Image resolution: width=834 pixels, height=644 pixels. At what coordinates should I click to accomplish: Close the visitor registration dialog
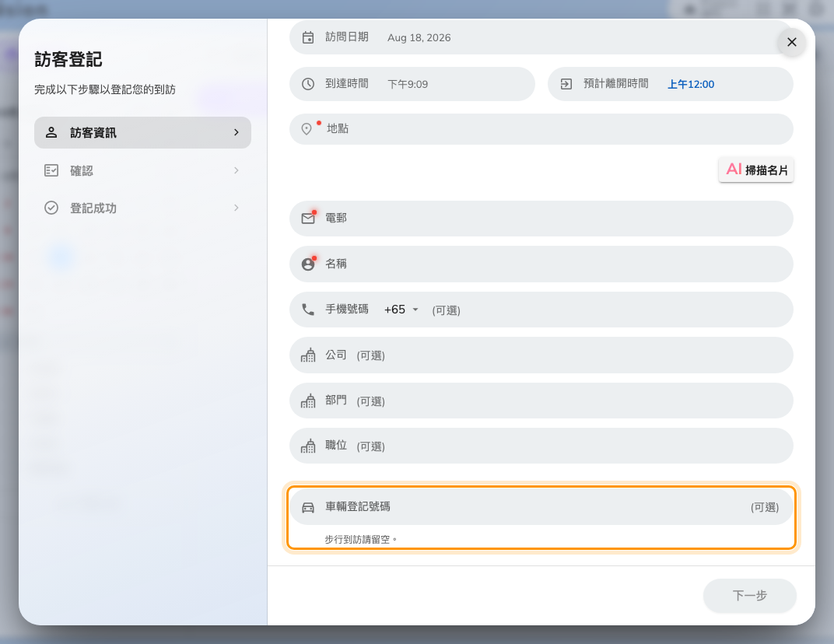pos(791,42)
